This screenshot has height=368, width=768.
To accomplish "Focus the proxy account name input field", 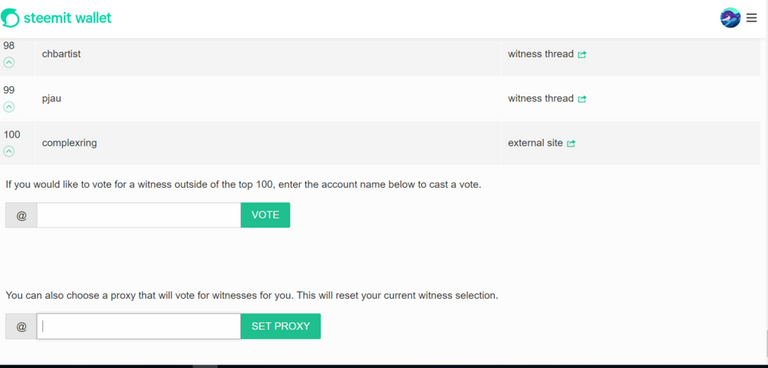I will tap(139, 326).
